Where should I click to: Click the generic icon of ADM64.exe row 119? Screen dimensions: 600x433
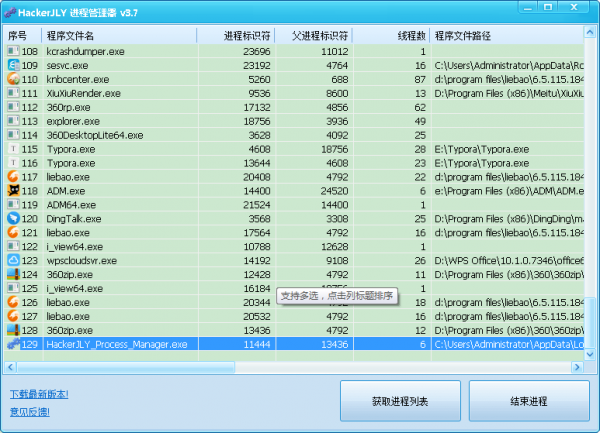[x=13, y=205]
